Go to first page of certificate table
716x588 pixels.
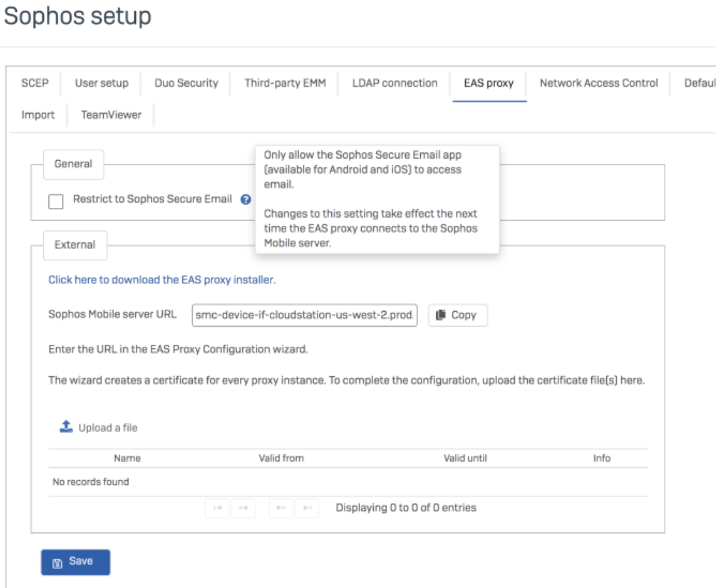[217, 508]
